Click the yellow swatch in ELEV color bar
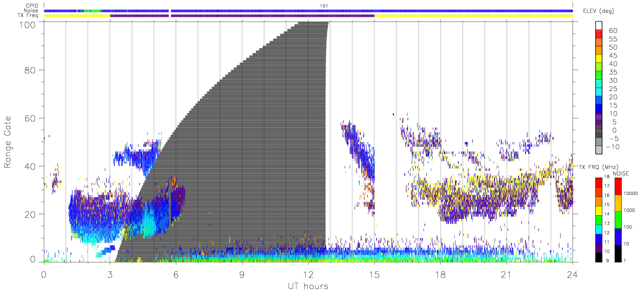Viewport: 644px width, 297px height. (599, 59)
